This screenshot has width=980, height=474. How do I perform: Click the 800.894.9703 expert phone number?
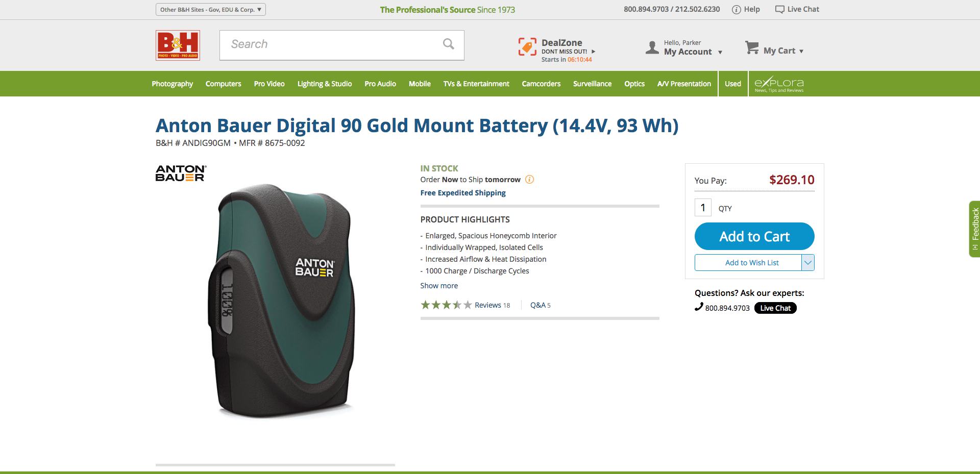(x=727, y=308)
